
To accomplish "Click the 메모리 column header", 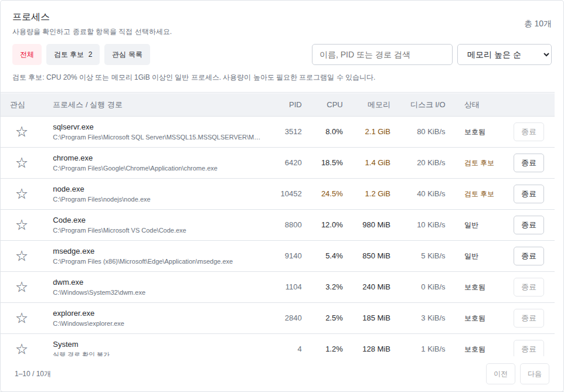I will coord(379,105).
